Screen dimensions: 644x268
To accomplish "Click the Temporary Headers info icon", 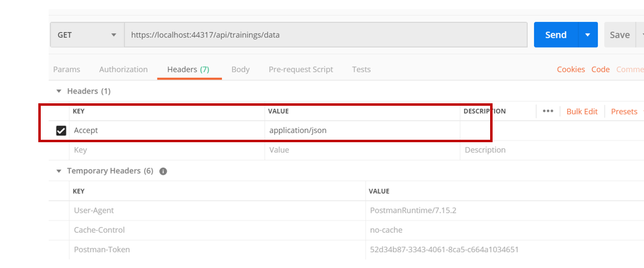I will 163,171.
